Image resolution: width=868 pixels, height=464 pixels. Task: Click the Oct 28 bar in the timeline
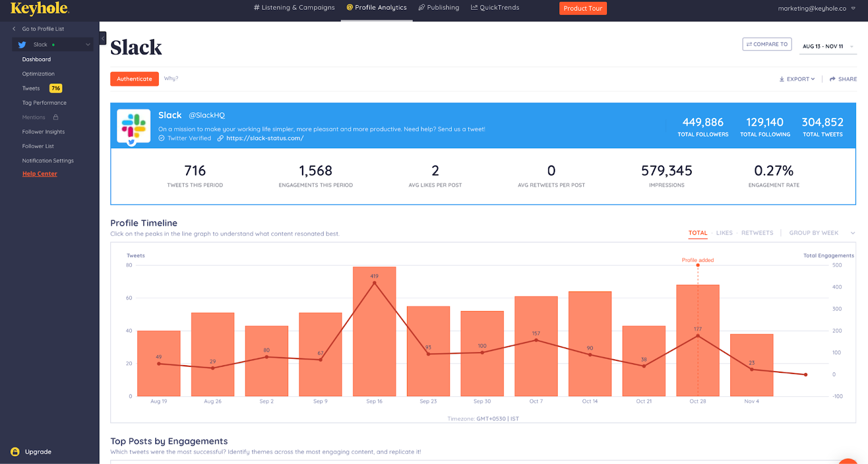click(x=698, y=341)
